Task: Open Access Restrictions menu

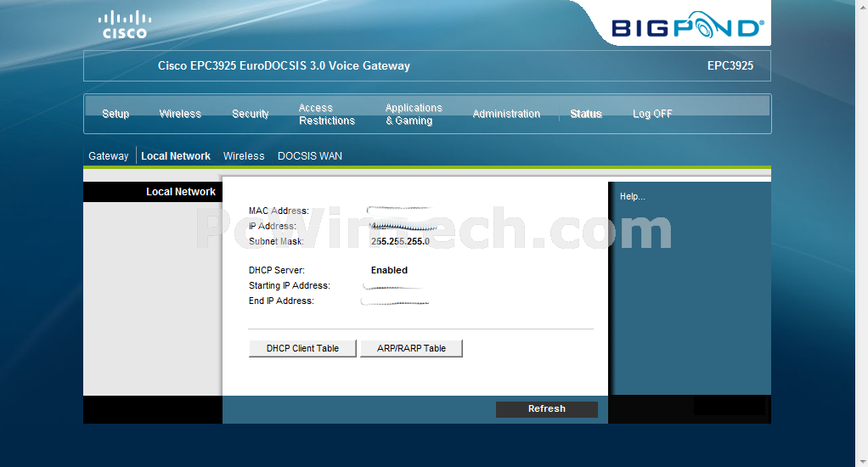Action: pos(327,114)
